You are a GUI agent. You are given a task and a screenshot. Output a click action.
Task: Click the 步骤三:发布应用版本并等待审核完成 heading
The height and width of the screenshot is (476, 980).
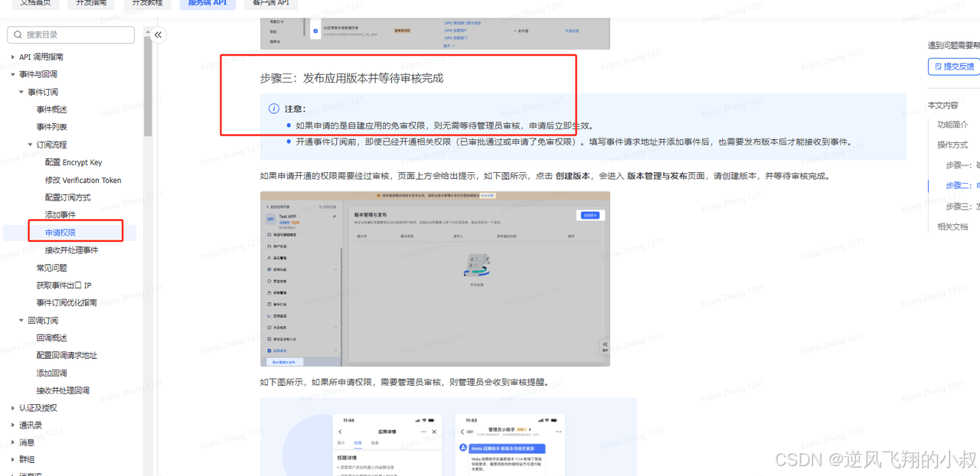351,78
